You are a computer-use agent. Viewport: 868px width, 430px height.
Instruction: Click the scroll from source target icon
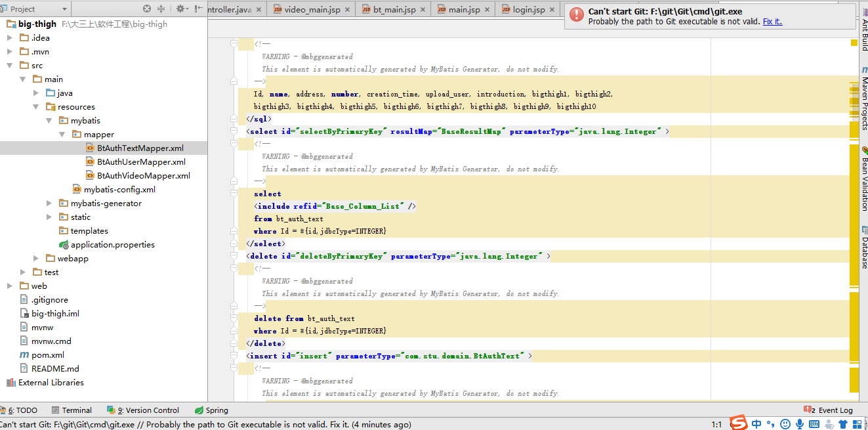click(147, 9)
